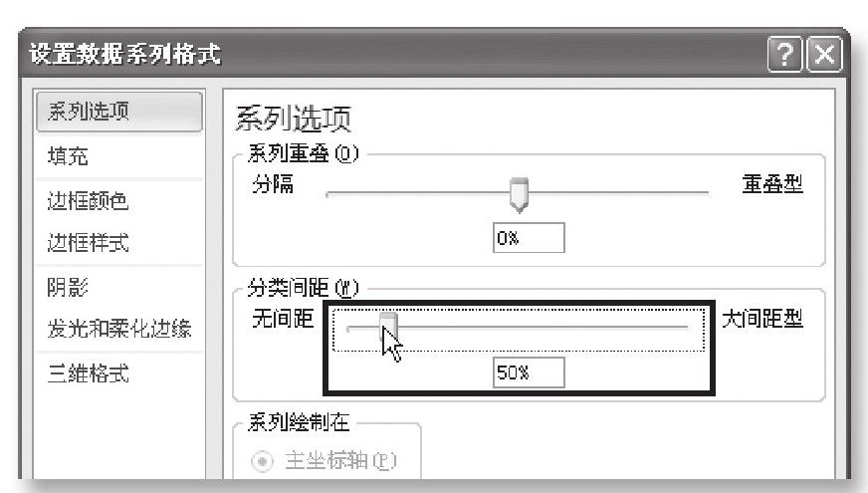Close the 设置数据系列格式 dialog
This screenshot has width=868, height=493.
[x=824, y=55]
